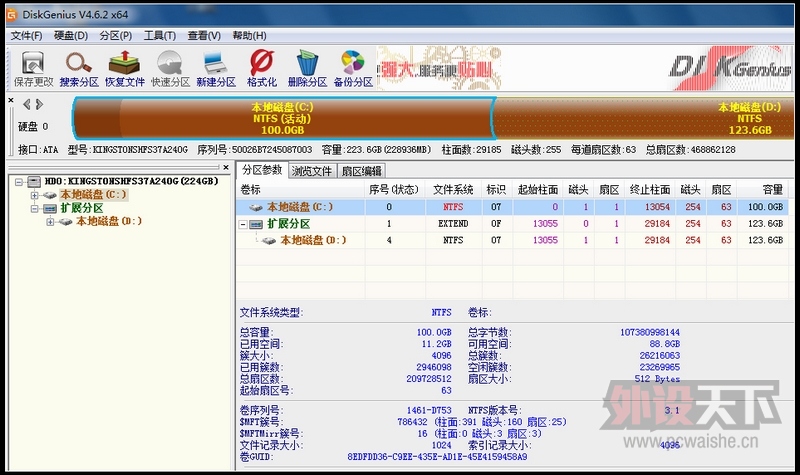Click the 扩展分区 partition icon in tree
This screenshot has width=800, height=475.
pyautogui.click(x=49, y=208)
